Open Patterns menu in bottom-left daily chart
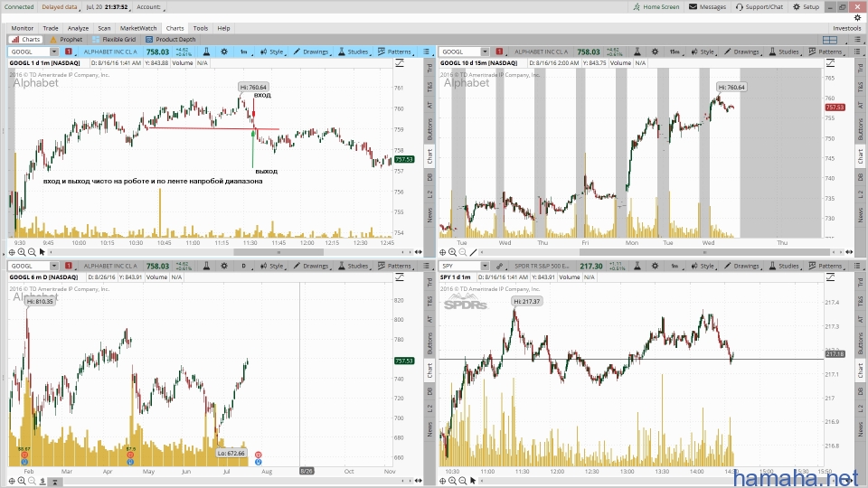This screenshot has height=488, width=868. [395, 266]
